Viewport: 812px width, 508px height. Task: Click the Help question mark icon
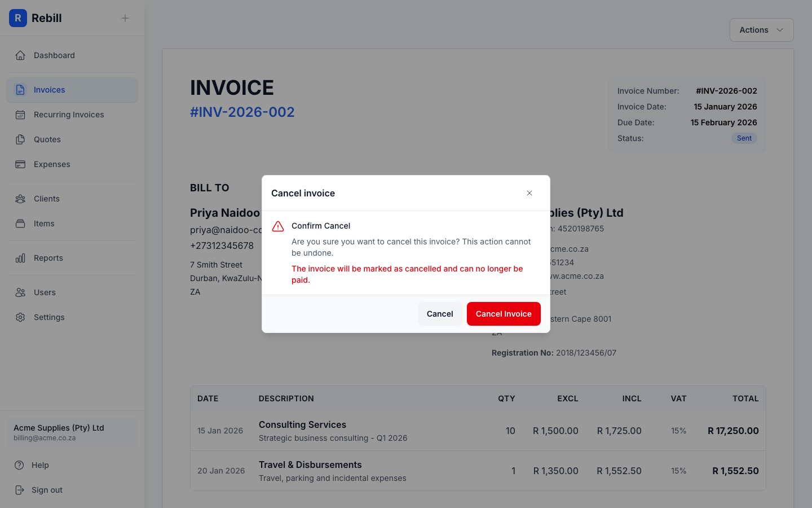[x=20, y=465]
